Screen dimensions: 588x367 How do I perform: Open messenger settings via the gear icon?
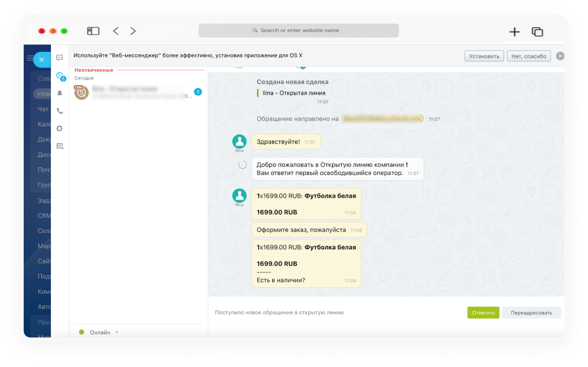(59, 128)
